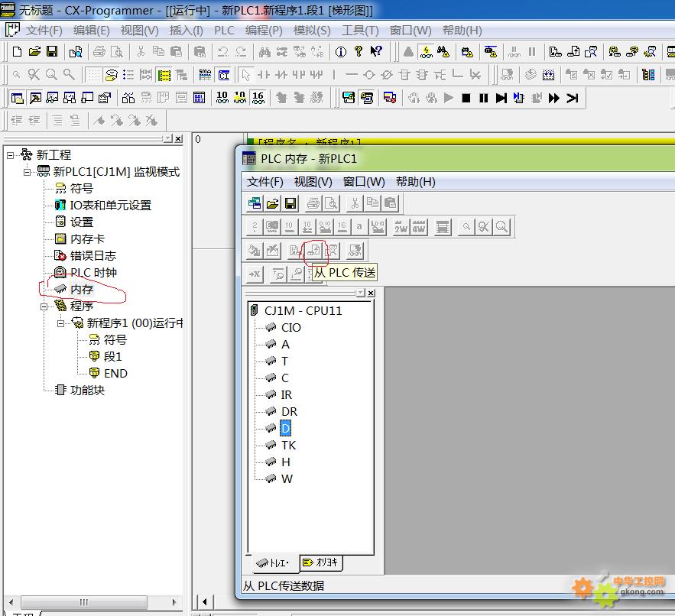The height and width of the screenshot is (616, 675).
Task: Select 内存卡 in project tree
Action: pos(87,239)
